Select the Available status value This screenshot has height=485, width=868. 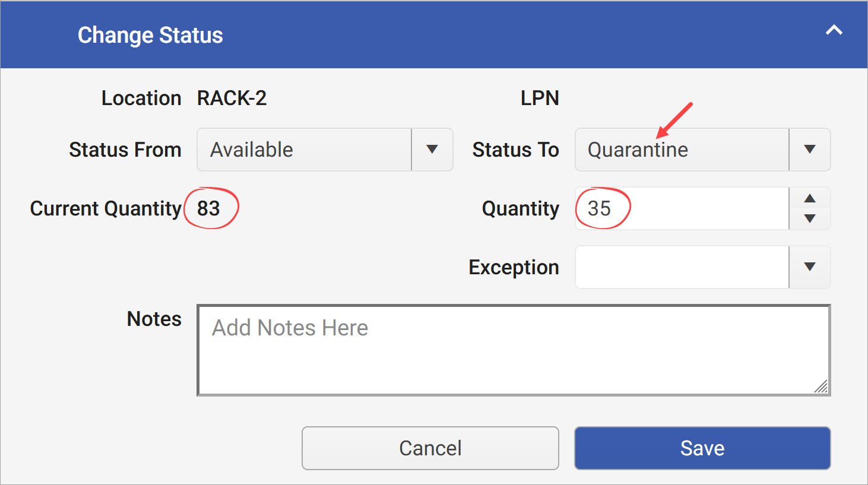(252, 150)
